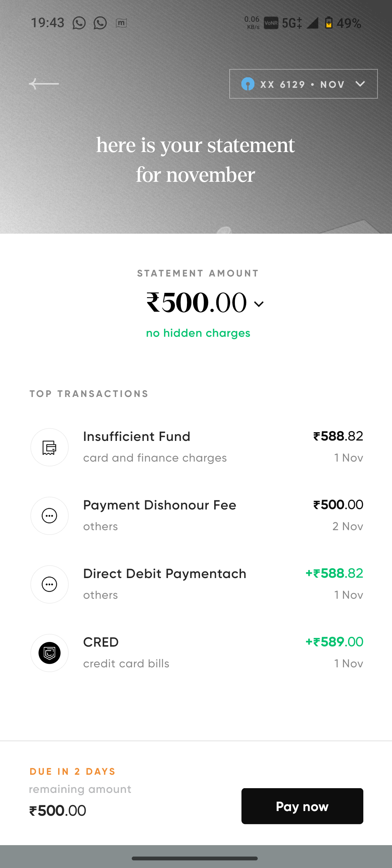Select the Direct Debit Paymentach entry
Image resolution: width=392 pixels, height=868 pixels.
[196, 584]
